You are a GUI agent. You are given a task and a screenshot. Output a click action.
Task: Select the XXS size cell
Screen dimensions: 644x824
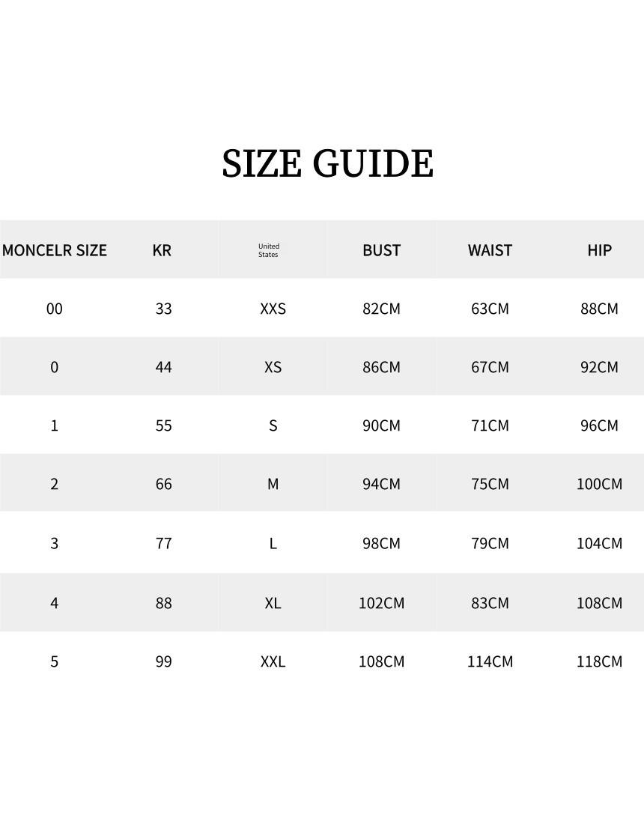pos(273,309)
